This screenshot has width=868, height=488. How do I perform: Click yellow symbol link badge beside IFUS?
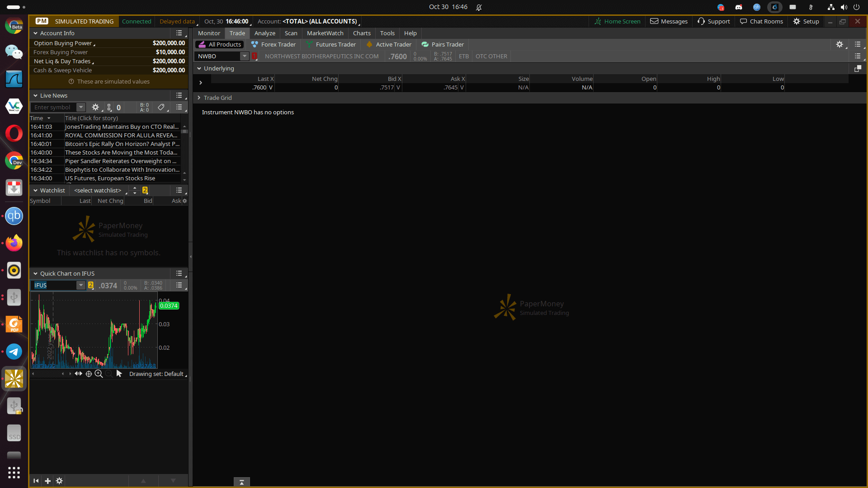coord(91,286)
